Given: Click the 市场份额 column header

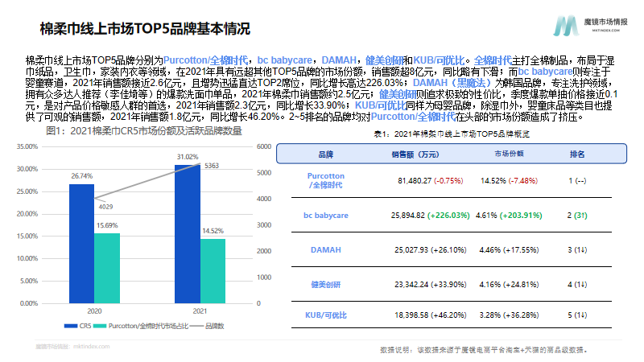Looking at the screenshot, I should 509,154.
